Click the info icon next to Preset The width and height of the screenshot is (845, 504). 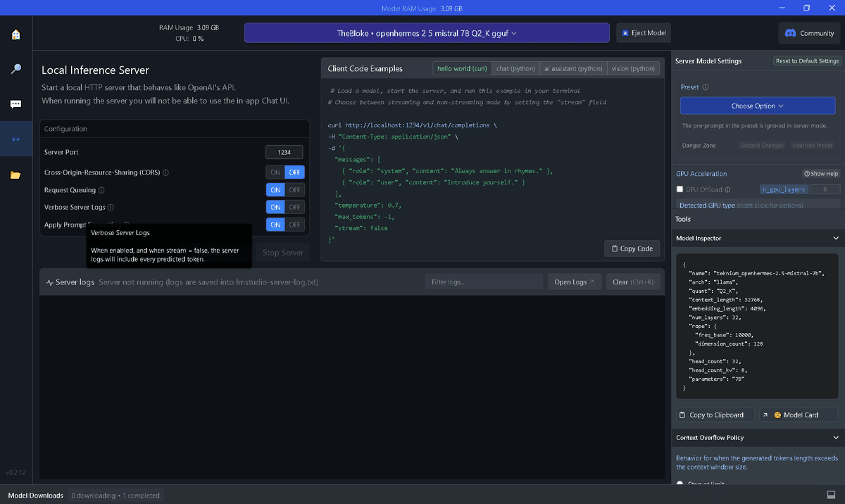point(706,87)
